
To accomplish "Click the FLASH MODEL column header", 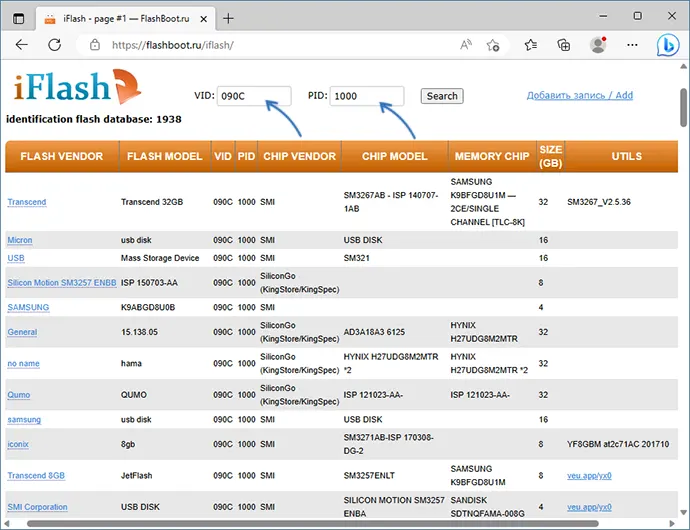I will 165,156.
